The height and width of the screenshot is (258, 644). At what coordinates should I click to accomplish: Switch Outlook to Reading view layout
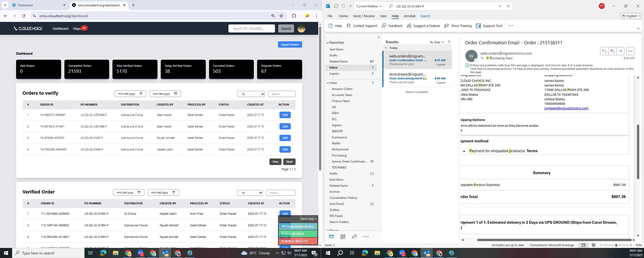[x=593, y=245]
